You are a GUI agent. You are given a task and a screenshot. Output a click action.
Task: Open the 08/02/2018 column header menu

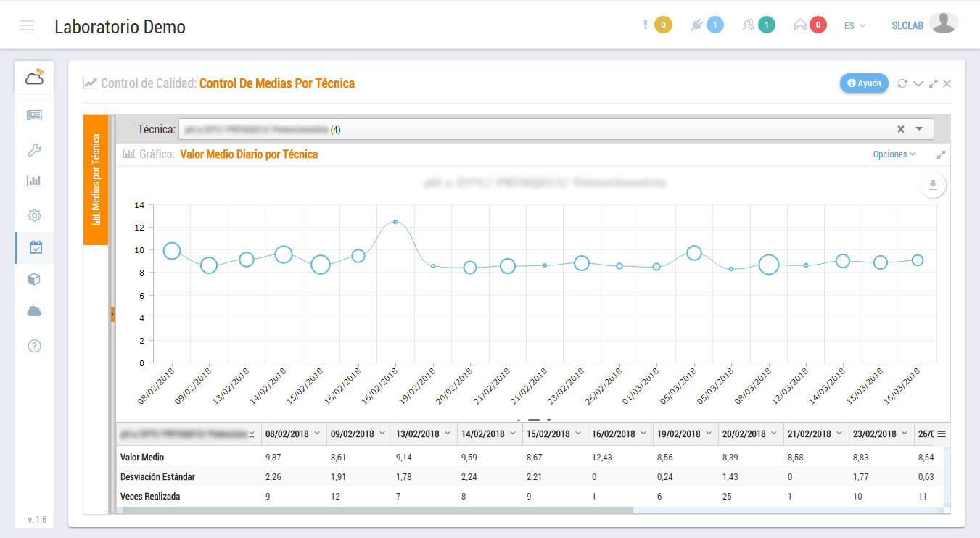point(316,434)
